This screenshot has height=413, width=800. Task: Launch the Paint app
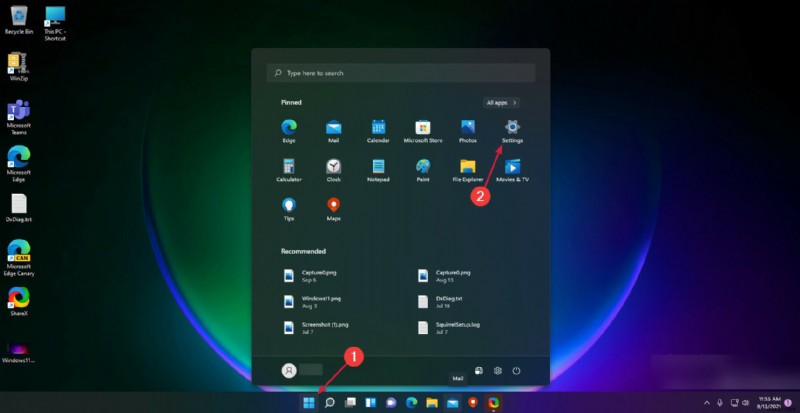point(423,171)
